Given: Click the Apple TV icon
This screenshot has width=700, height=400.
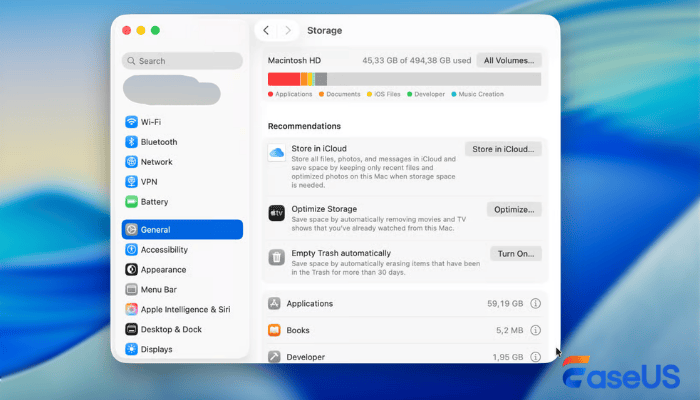Looking at the screenshot, I should 276,213.
